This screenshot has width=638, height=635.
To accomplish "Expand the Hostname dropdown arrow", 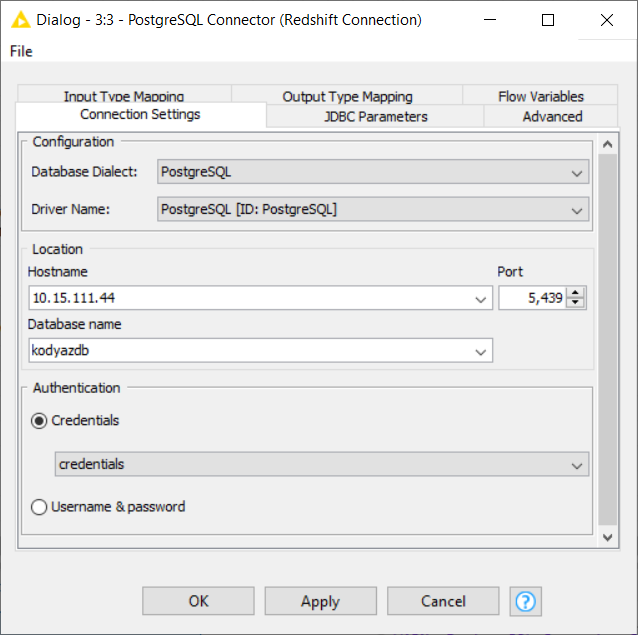I will point(481,299).
